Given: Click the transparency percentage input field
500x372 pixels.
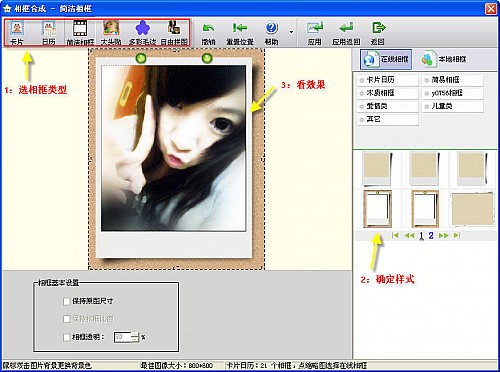Looking at the screenshot, I should (122, 337).
